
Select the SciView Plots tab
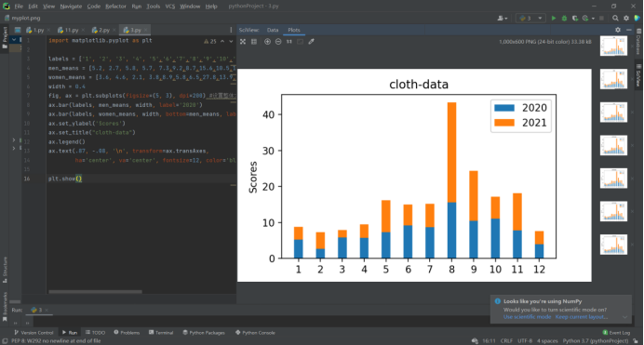click(x=294, y=30)
